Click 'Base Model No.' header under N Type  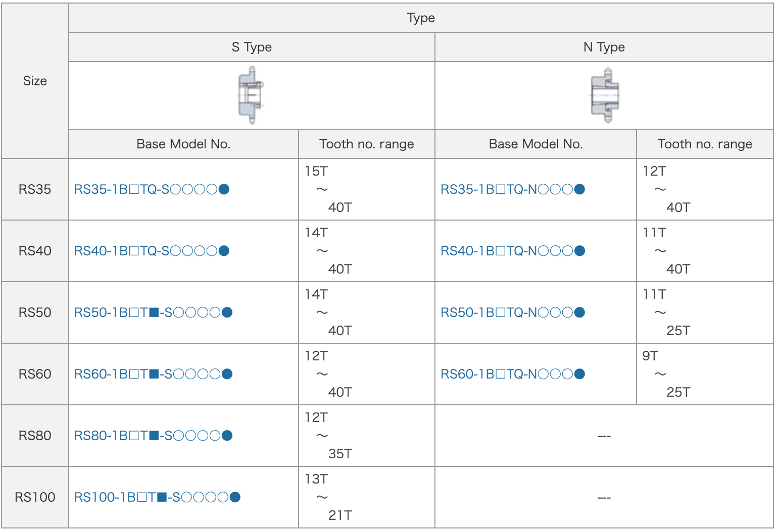coord(535,144)
